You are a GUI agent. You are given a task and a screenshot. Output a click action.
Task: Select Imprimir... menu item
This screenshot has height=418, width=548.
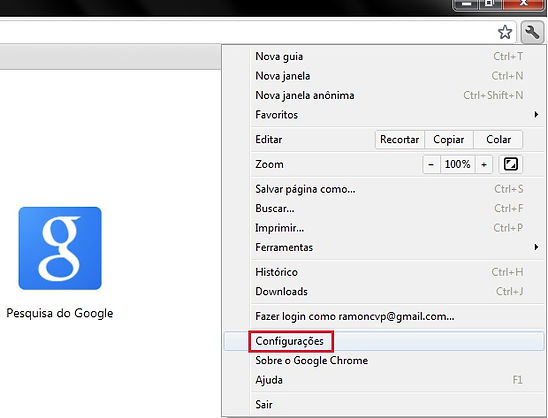(384, 228)
